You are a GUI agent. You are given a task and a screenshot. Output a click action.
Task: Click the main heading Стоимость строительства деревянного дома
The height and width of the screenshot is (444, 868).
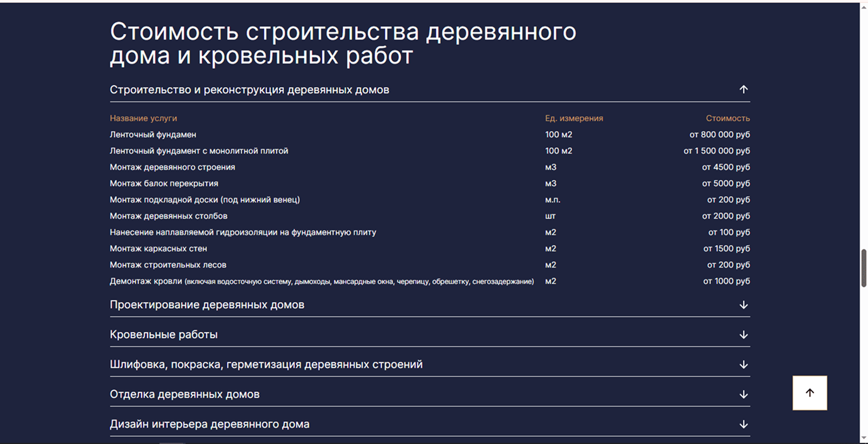point(343,43)
